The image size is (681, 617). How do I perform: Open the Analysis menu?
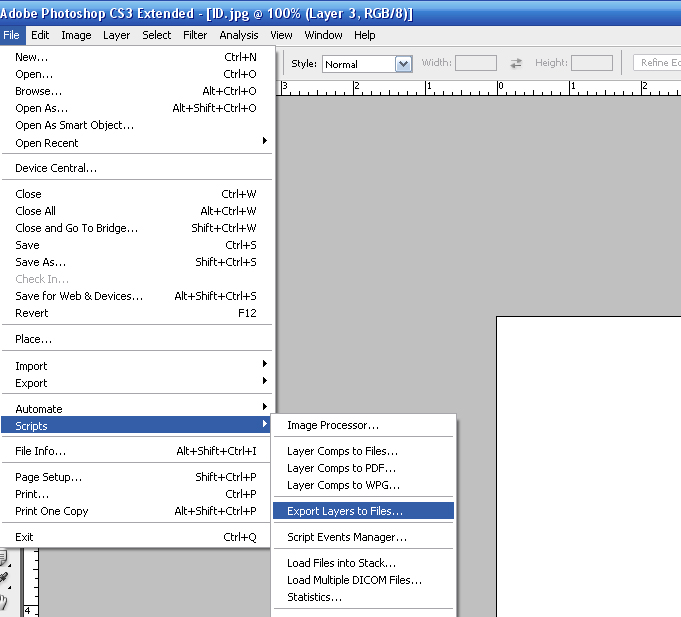[x=238, y=35]
